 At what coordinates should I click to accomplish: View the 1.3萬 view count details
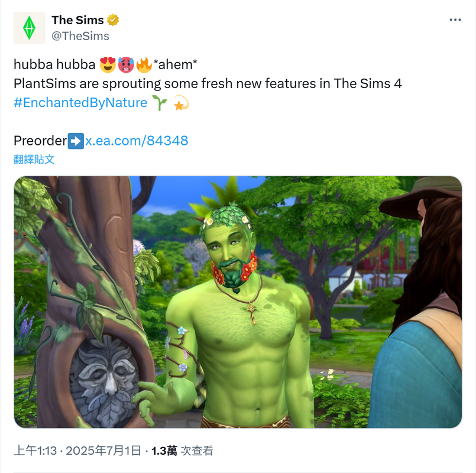pyautogui.click(x=164, y=451)
